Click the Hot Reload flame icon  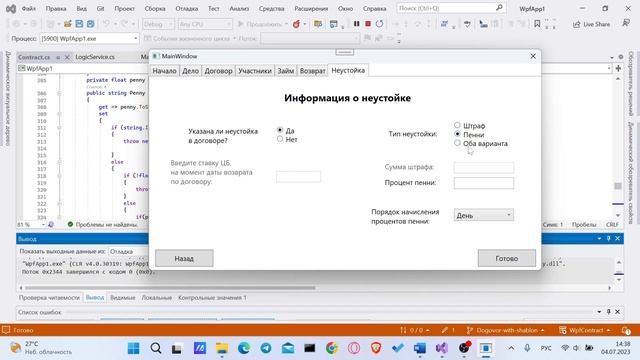pos(296,24)
